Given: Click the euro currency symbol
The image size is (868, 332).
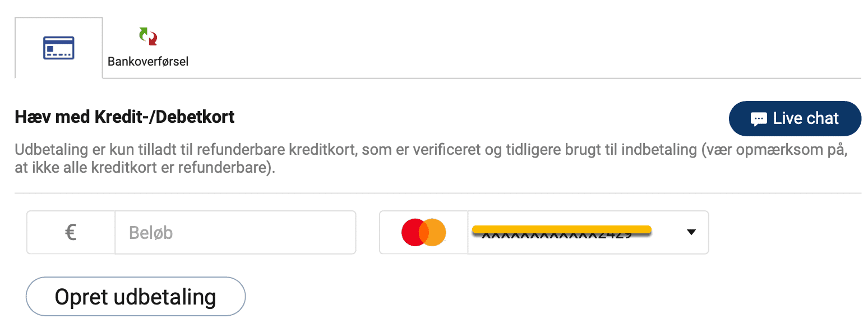Looking at the screenshot, I should [71, 232].
